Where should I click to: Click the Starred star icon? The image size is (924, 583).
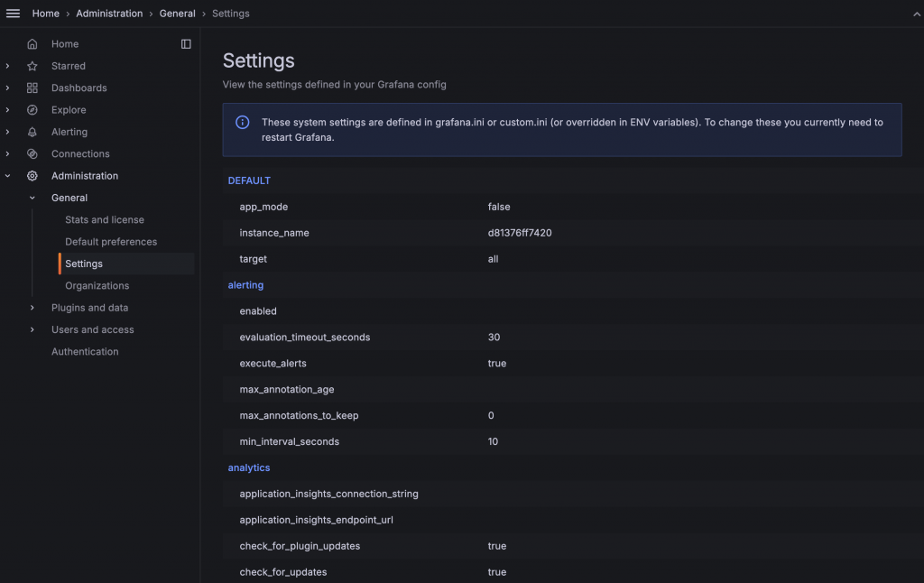click(32, 66)
